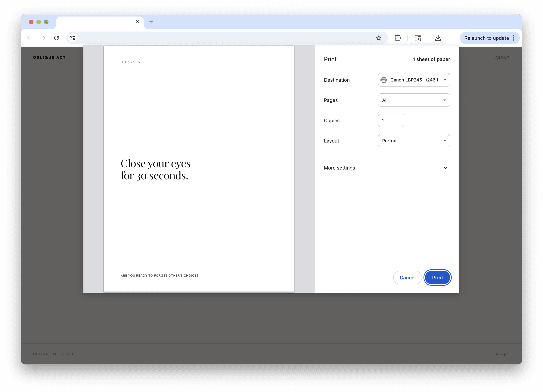The image size is (543, 392).
Task: Click the Copies number field
Action: (x=391, y=121)
